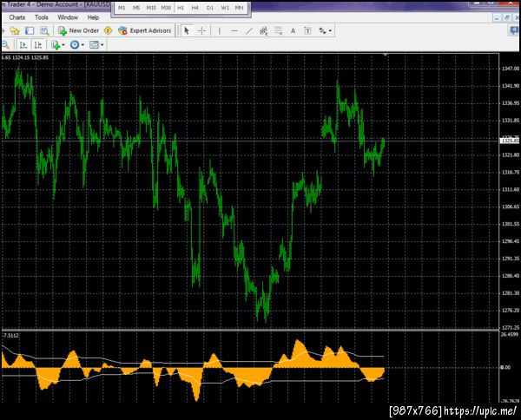Select the Fibonacci Retracement tool
Image resolution: width=521 pixels, height=420 pixels.
click(x=279, y=31)
